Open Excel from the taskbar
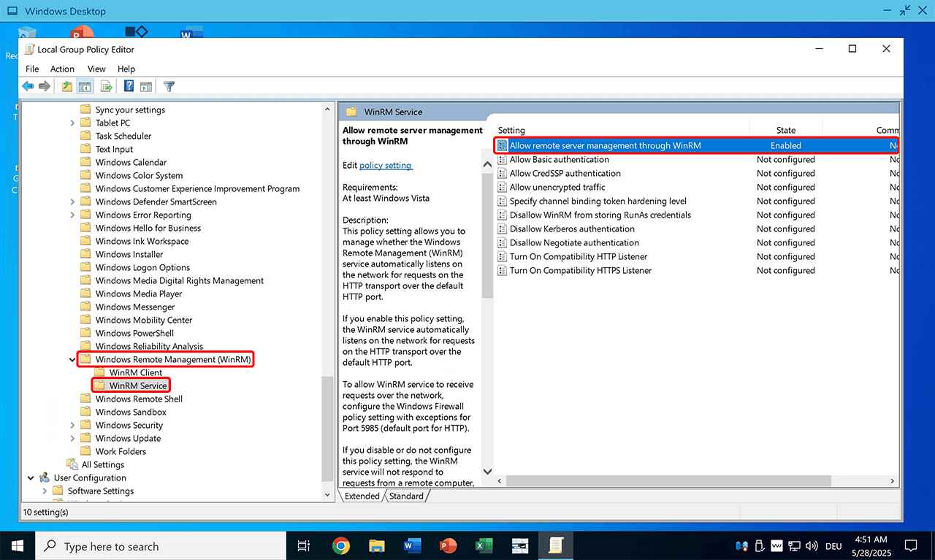This screenshot has height=560, width=935. tap(483, 546)
